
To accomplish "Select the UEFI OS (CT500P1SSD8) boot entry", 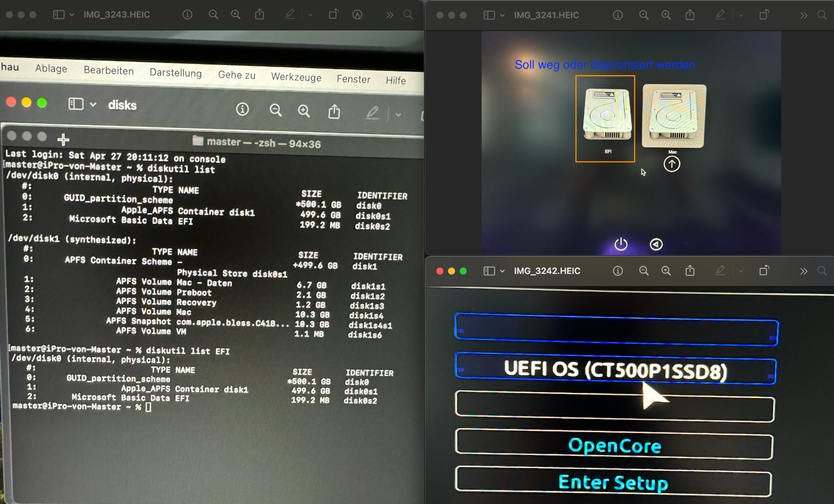I will click(x=616, y=369).
